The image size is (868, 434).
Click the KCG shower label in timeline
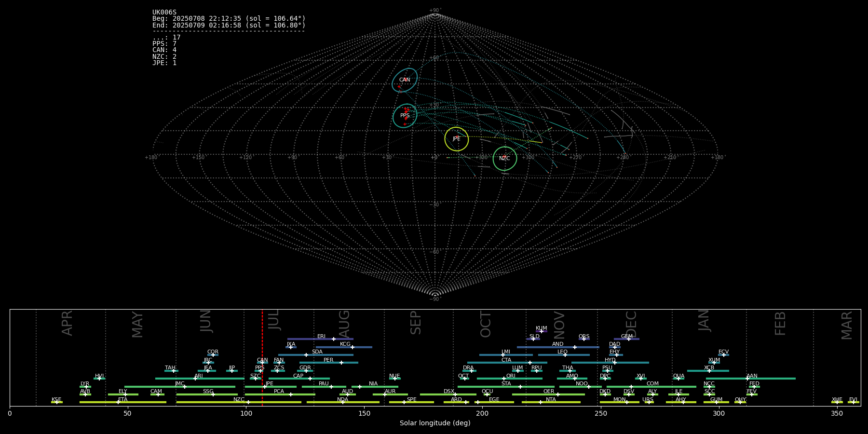[x=345, y=344]
